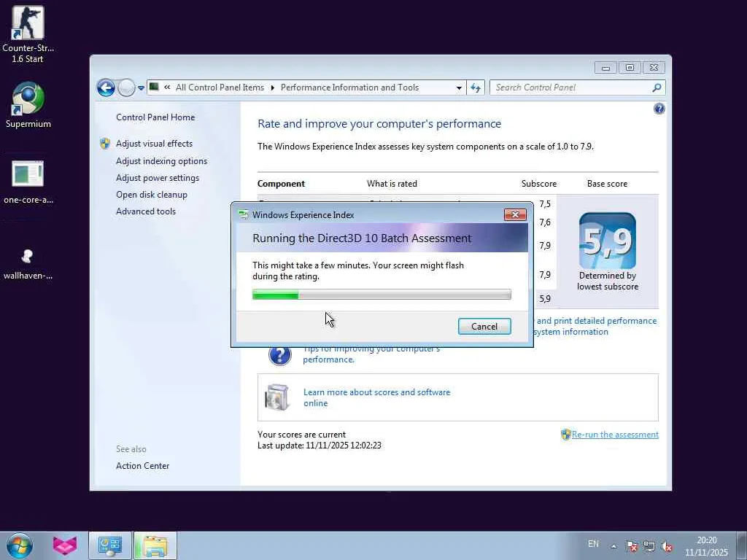Screen dimensions: 747x560
Task: Click the muted volume tray icon
Action: click(667, 547)
